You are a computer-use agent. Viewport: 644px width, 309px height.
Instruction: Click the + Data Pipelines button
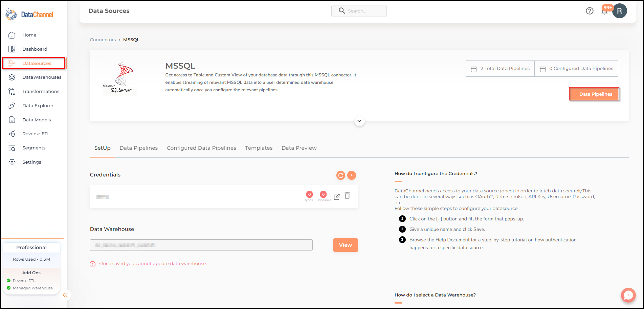594,94
